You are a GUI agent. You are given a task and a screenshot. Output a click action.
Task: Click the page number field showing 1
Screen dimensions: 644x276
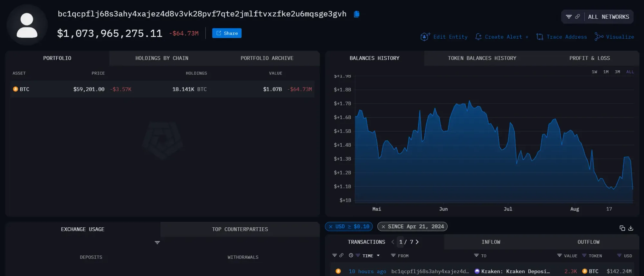coord(401,242)
